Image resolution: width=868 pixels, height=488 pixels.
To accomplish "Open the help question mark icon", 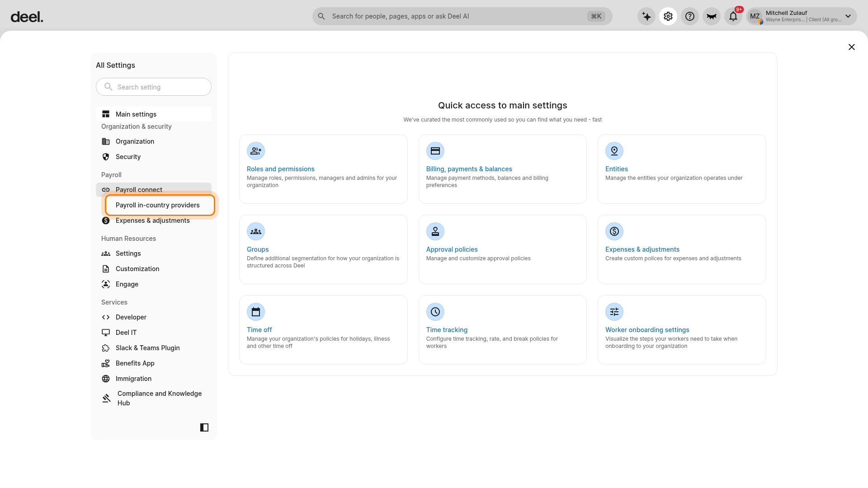I will [x=690, y=17].
